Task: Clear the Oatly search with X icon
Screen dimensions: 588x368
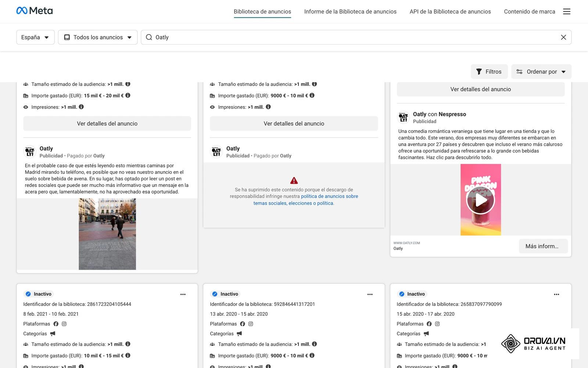Action: coord(563,37)
